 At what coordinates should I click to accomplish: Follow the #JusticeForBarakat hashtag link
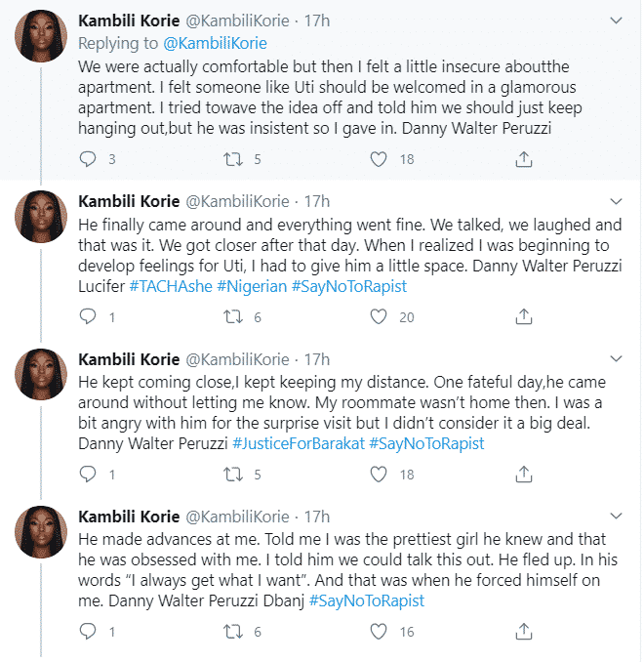coord(297,443)
